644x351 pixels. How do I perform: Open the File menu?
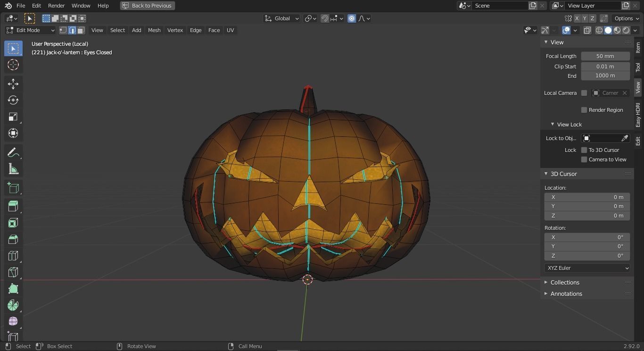21,6
